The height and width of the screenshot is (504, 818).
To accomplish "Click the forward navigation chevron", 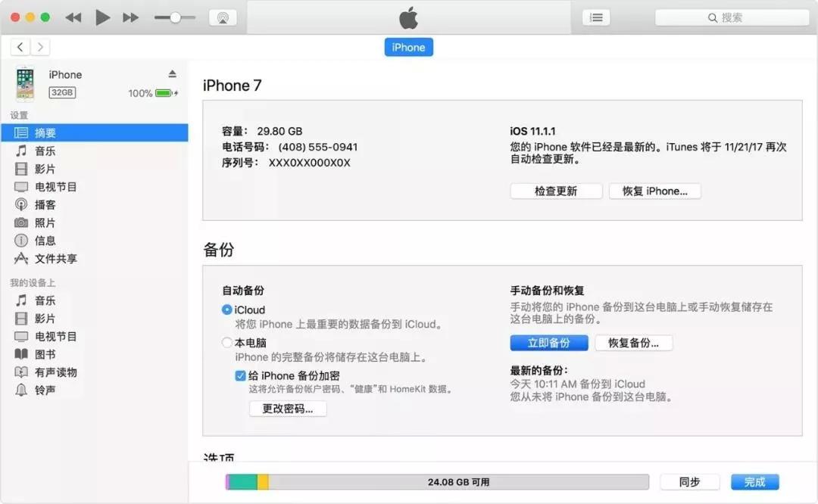I will coord(39,46).
